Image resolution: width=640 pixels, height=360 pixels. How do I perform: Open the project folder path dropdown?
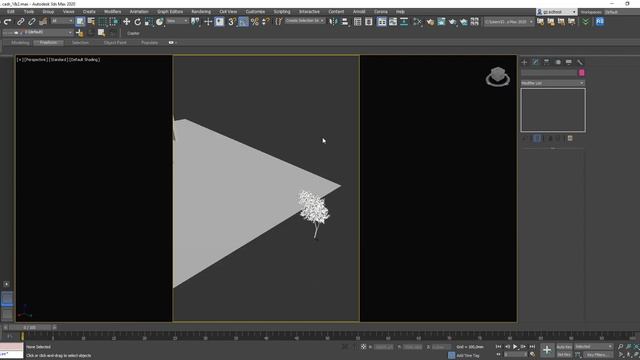(x=509, y=22)
